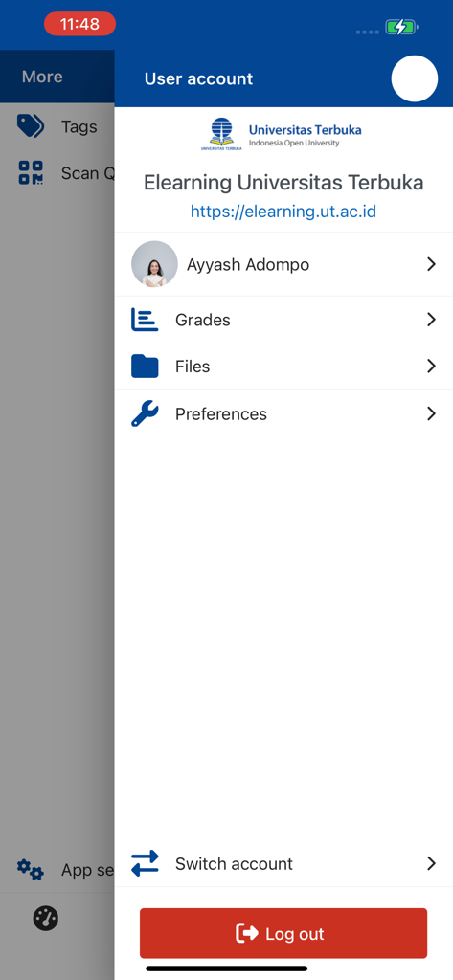Screen dimensions: 453x980
Task: Tap the white circular user avatar
Action: coord(414,78)
